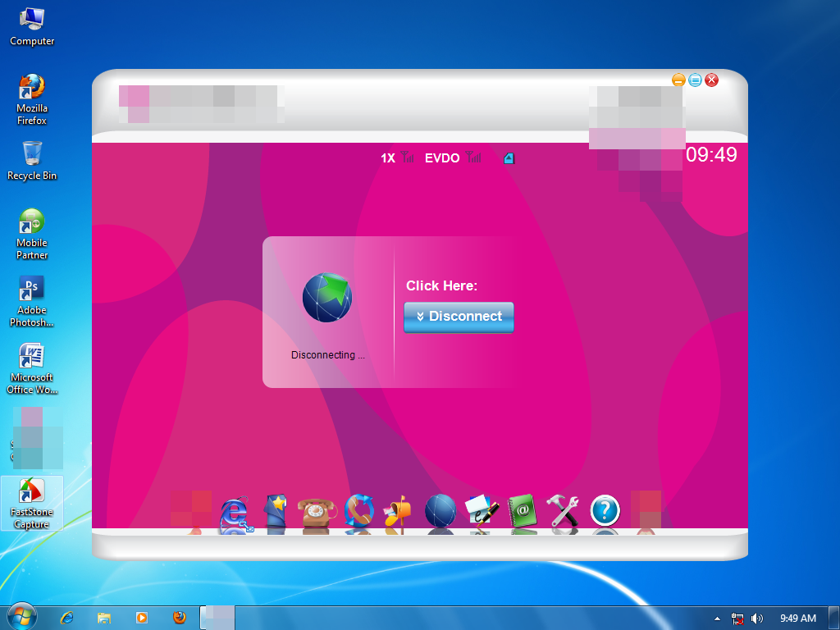
Task: Close the dialer window with red button
Action: tap(711, 80)
